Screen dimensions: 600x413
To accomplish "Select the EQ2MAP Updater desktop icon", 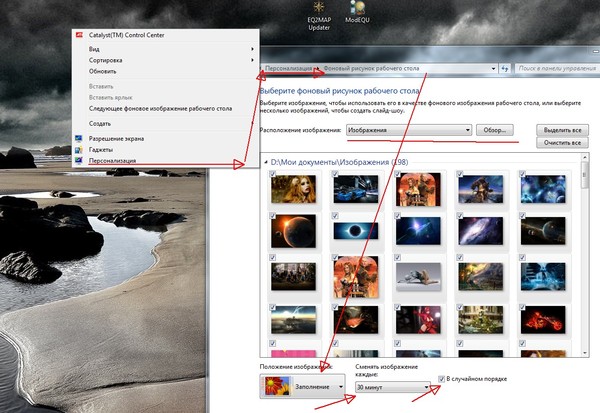I will (x=319, y=16).
